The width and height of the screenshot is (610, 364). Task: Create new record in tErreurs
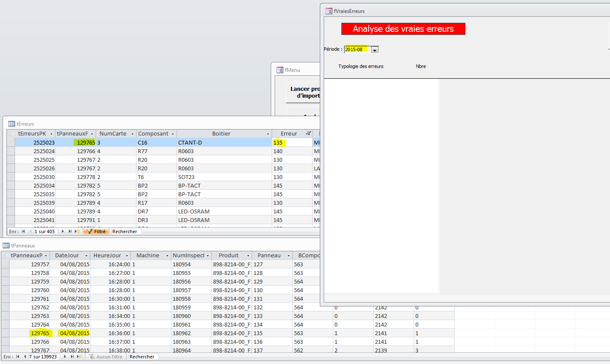point(78,231)
